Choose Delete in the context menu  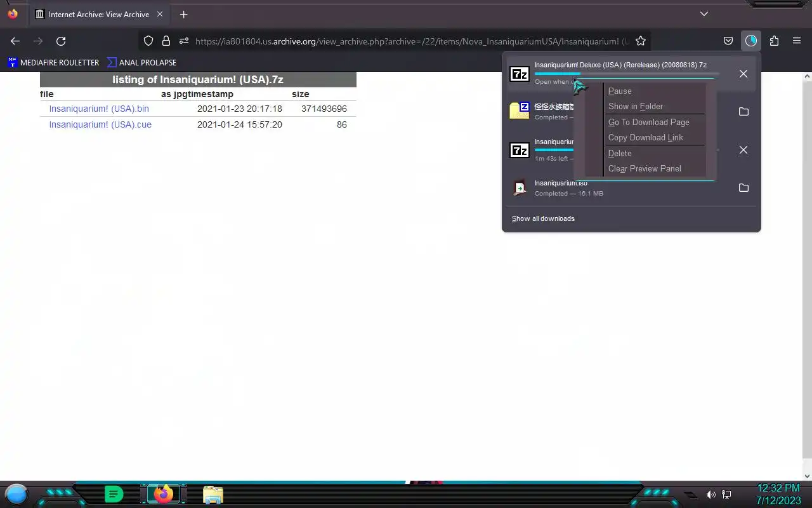click(655, 153)
